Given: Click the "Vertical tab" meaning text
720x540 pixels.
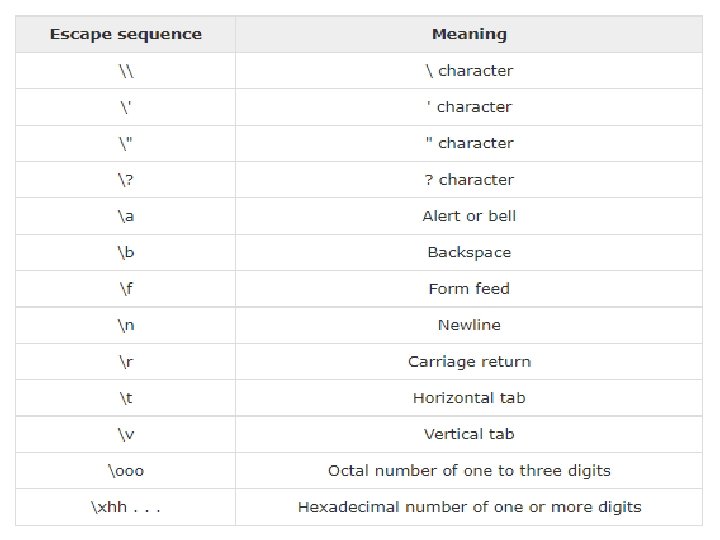Looking at the screenshot, I should tap(469, 434).
